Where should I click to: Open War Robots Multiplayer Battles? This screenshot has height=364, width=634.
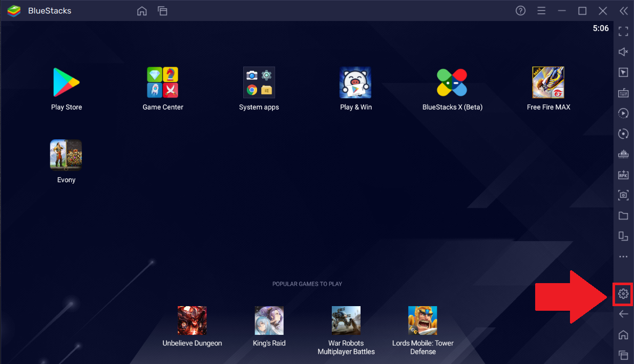tap(346, 320)
